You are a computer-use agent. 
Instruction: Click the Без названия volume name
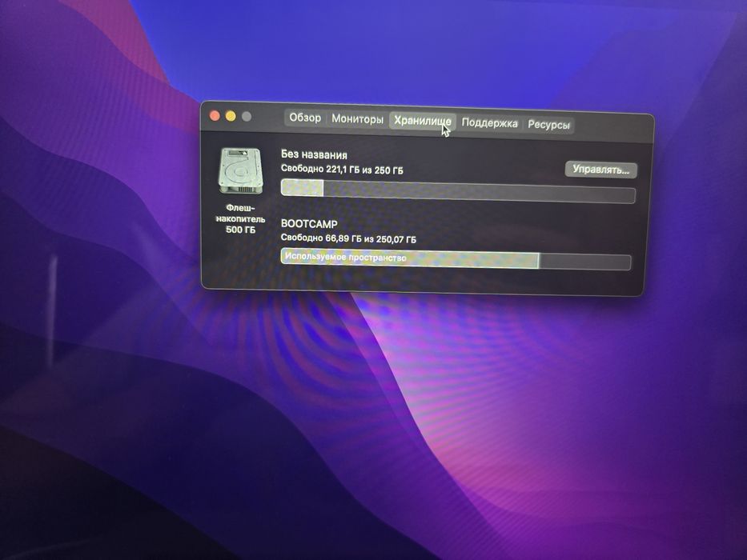tap(314, 154)
